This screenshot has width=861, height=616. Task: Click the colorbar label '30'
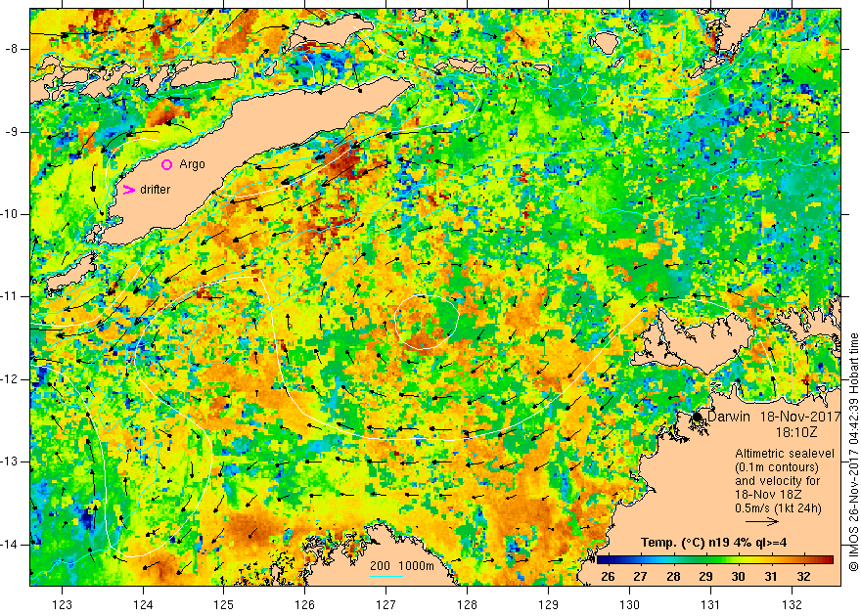click(x=739, y=577)
